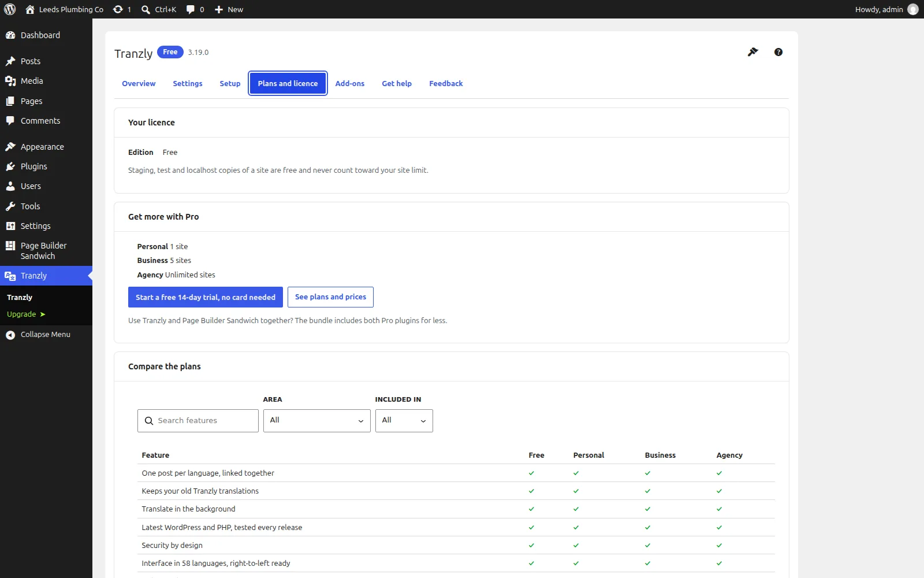Screen dimensions: 924x578
Task: Switch to the Add-ons tab
Action: coord(350,83)
